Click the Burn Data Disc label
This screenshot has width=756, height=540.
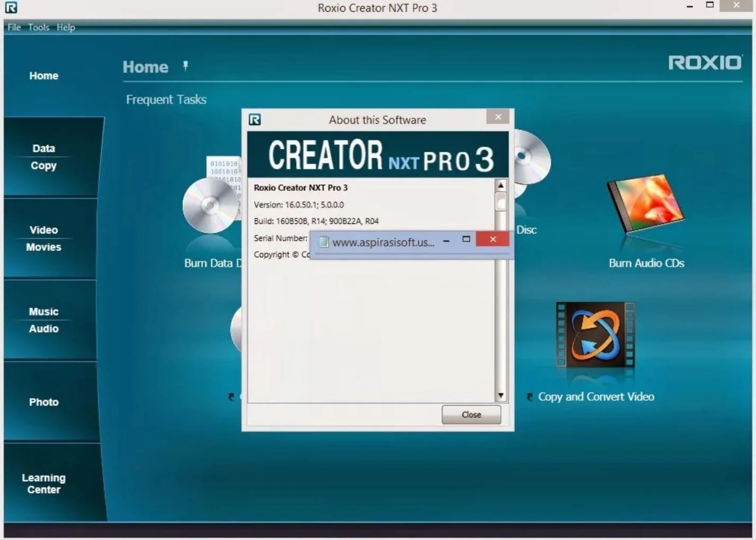[213, 263]
